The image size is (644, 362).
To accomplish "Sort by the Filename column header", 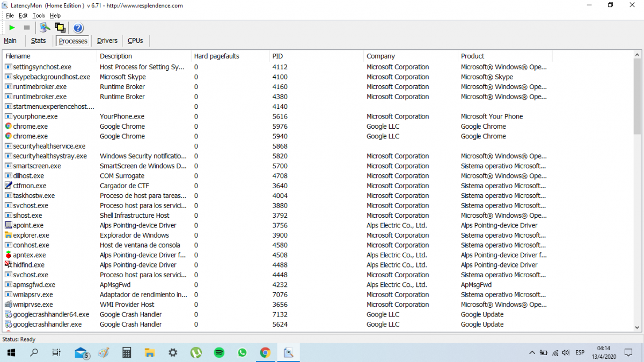I will pos(50,56).
